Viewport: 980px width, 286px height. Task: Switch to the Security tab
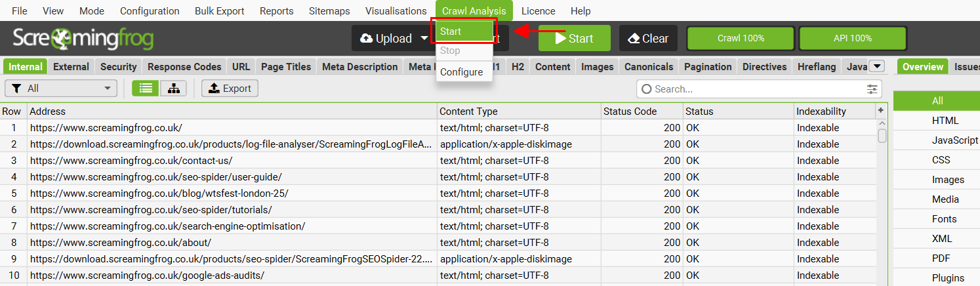(x=118, y=67)
